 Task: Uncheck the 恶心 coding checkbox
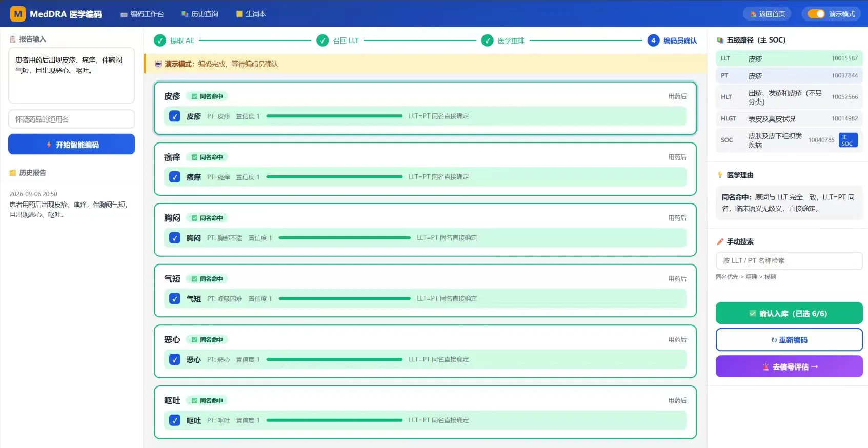(x=175, y=359)
